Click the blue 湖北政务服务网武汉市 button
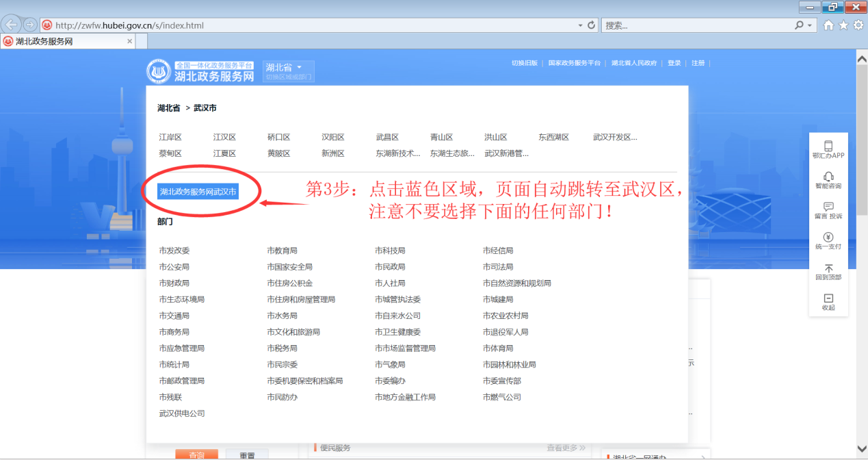The width and height of the screenshot is (868, 460). point(198,192)
